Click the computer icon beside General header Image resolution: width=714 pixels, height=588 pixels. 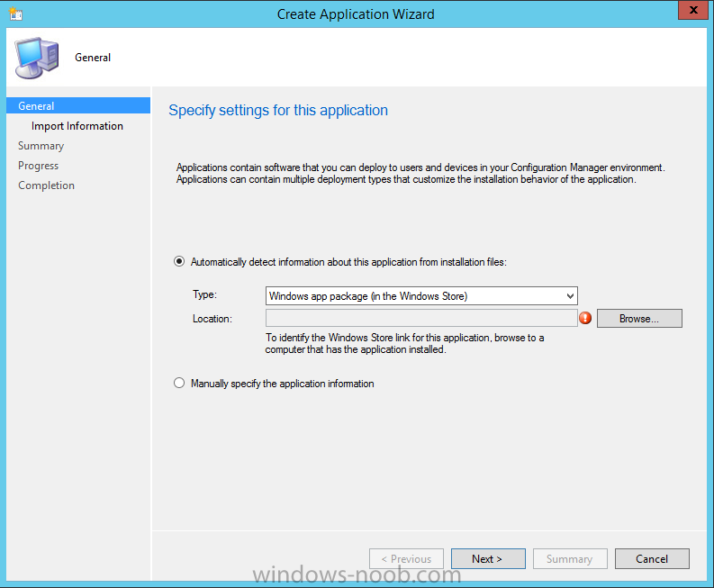pyautogui.click(x=37, y=58)
